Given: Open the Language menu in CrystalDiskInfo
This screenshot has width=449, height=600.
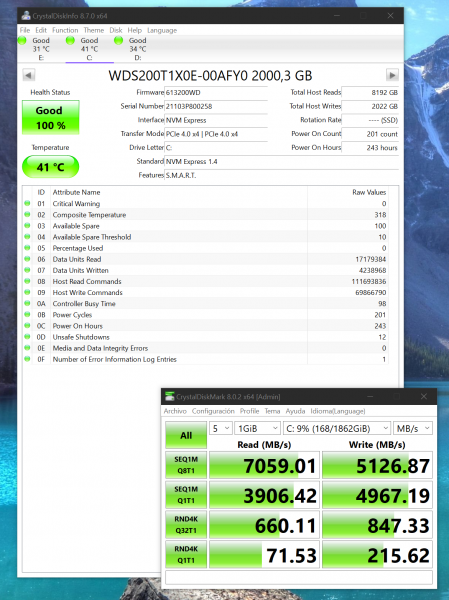Looking at the screenshot, I should coord(162,30).
